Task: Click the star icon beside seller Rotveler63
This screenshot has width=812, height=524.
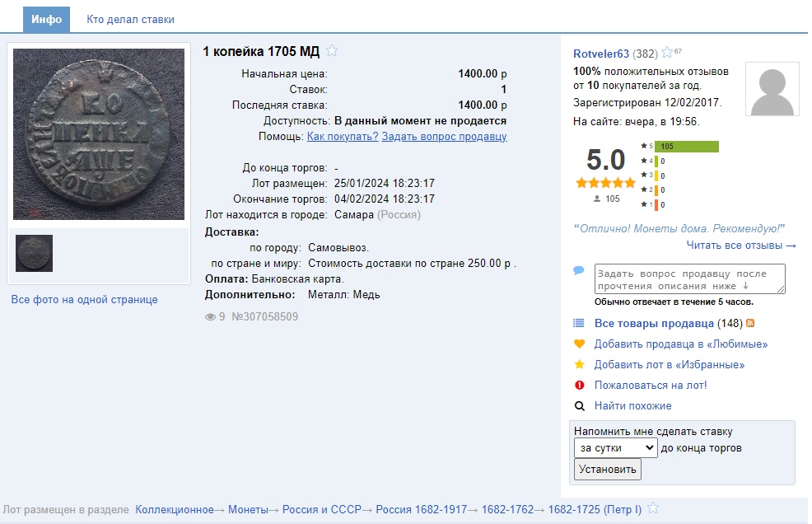Action: 668,54
